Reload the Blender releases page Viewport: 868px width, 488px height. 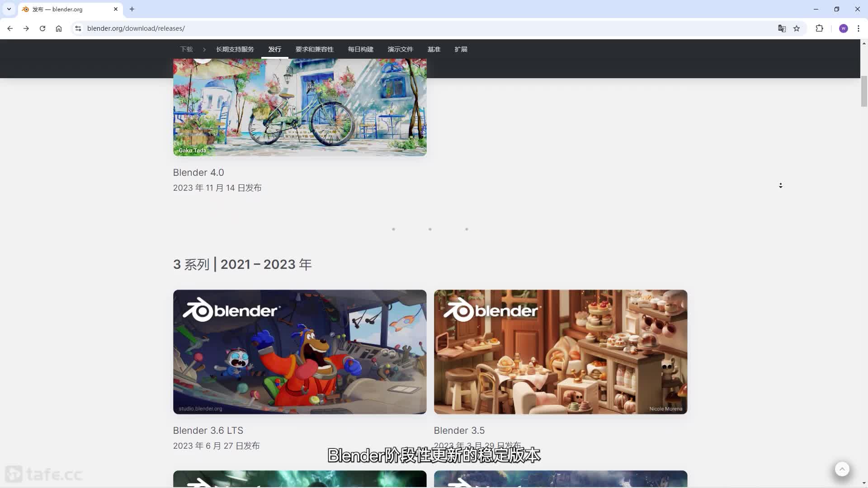(42, 28)
